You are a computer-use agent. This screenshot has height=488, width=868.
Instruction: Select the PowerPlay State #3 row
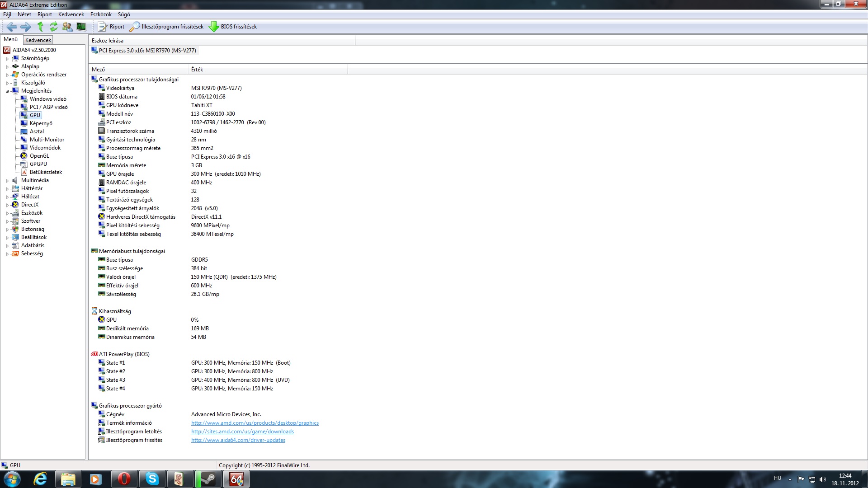point(116,380)
